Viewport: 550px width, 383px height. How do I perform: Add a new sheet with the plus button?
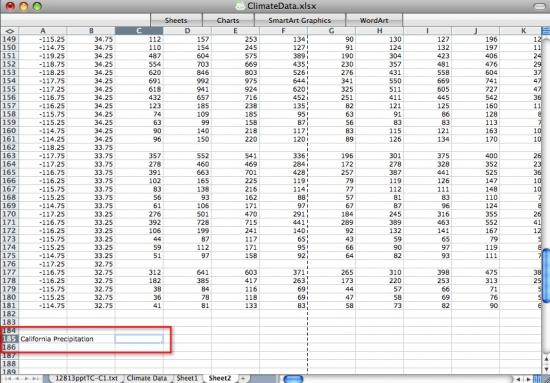[x=243, y=378]
